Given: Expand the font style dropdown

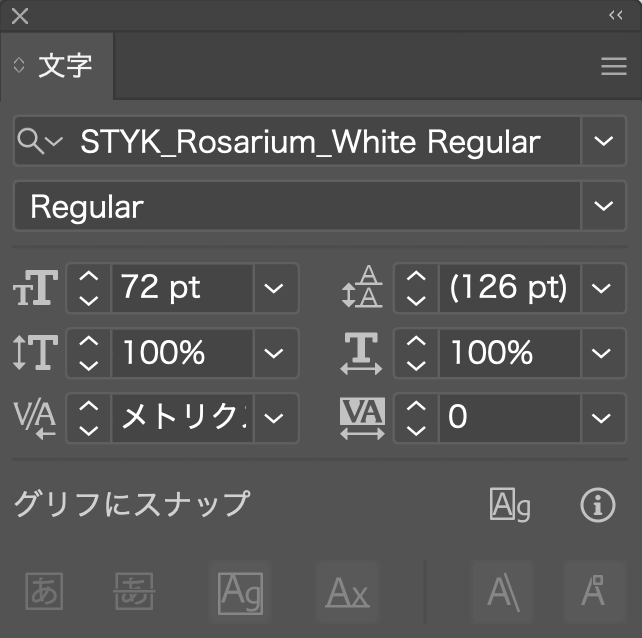Looking at the screenshot, I should pyautogui.click(x=603, y=206).
